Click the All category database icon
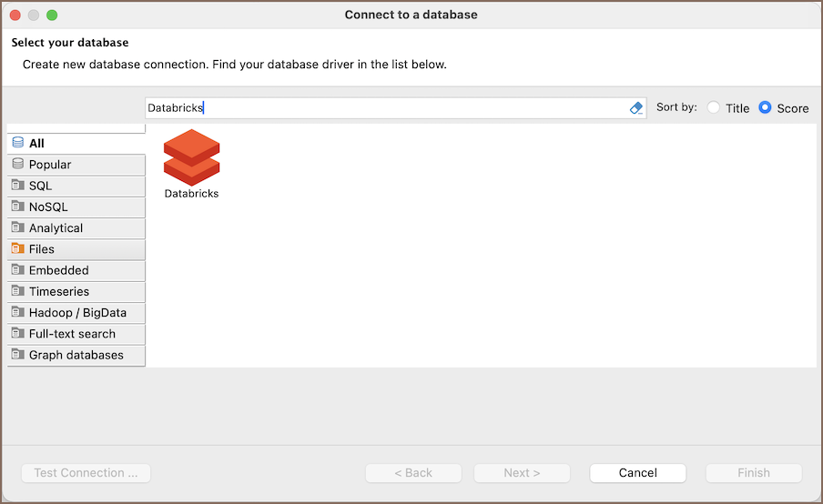 coord(18,143)
